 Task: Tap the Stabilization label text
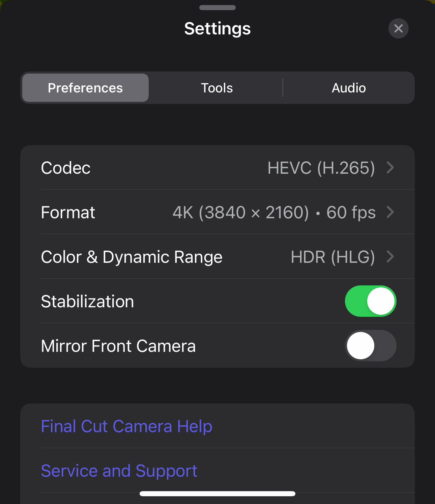pos(87,301)
